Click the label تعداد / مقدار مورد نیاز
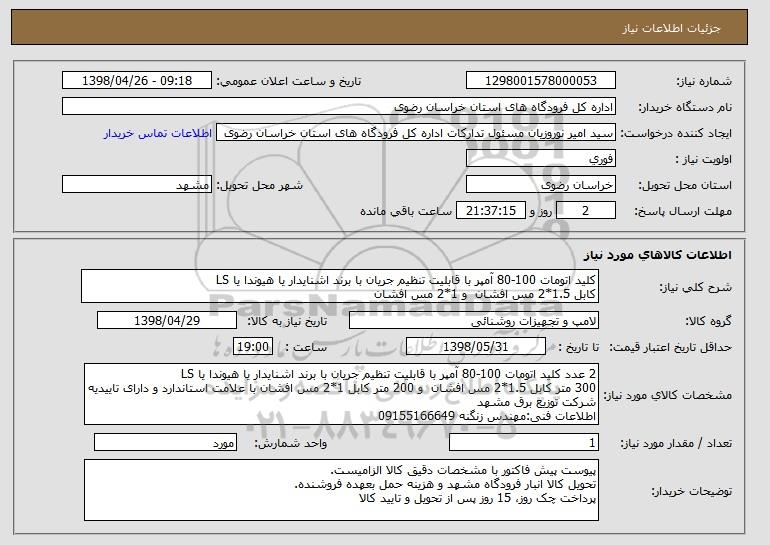This screenshot has height=545, width=770. click(x=676, y=443)
